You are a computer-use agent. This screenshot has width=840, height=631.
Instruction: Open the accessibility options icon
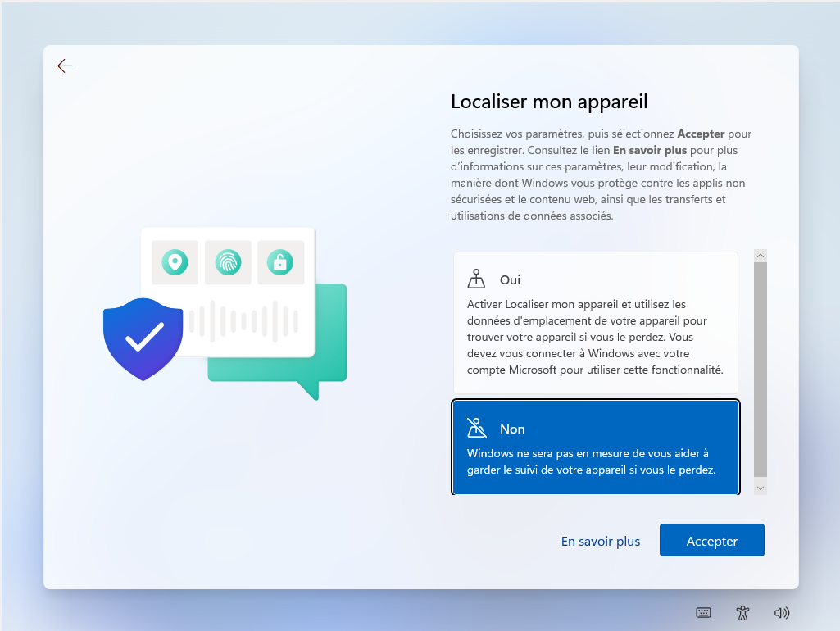(x=742, y=612)
